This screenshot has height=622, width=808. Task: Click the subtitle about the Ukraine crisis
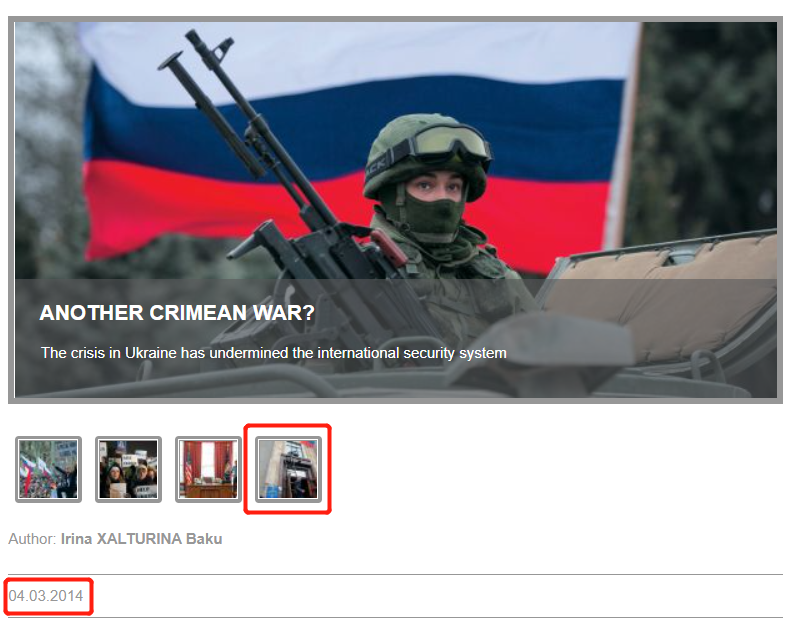point(274,353)
